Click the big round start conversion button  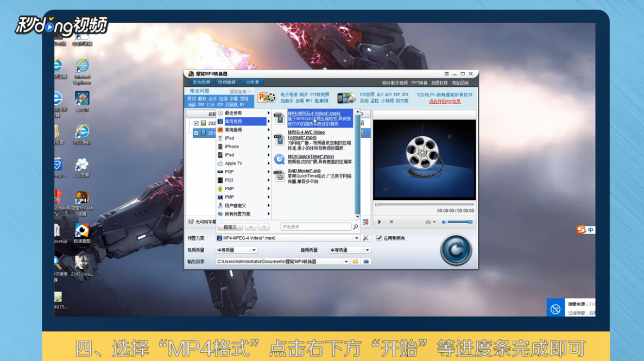(x=456, y=250)
